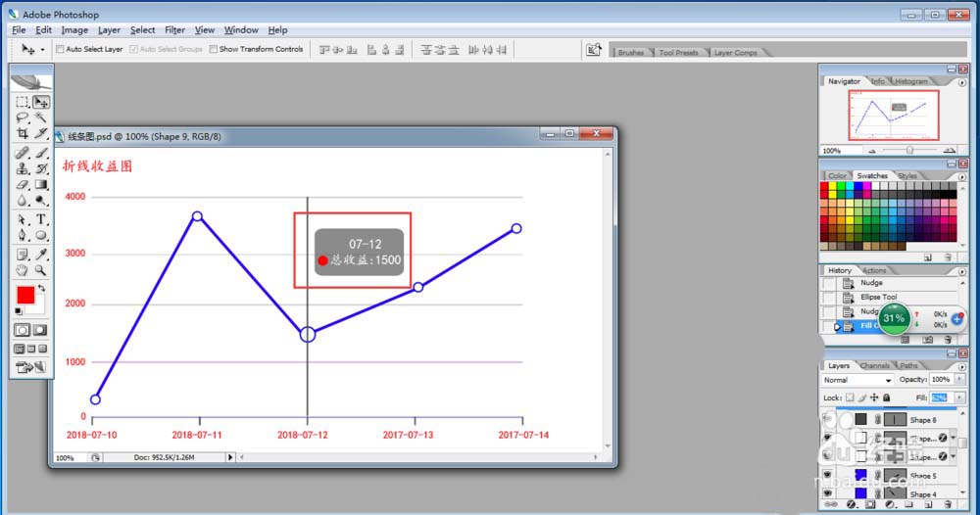This screenshot has height=515, width=980.
Task: Delete layer using Layers panel trash
Action: pos(948,504)
